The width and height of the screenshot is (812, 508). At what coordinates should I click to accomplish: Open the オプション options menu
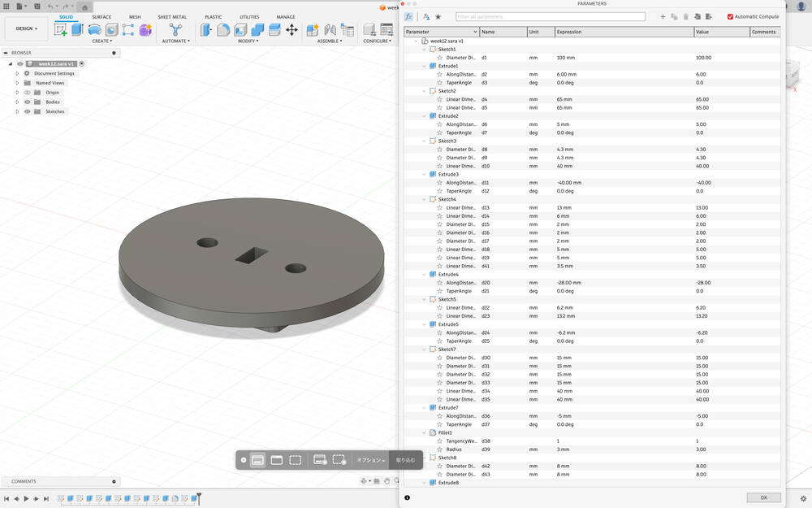tap(371, 460)
